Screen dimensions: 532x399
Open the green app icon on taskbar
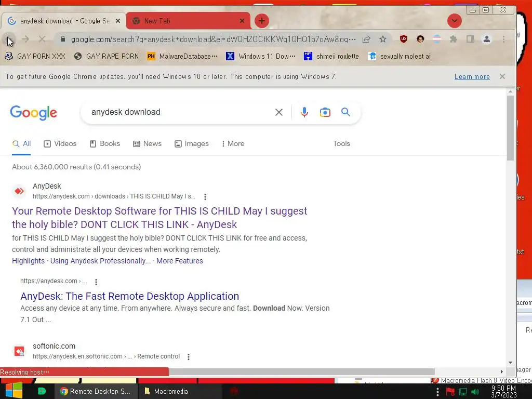(x=42, y=391)
